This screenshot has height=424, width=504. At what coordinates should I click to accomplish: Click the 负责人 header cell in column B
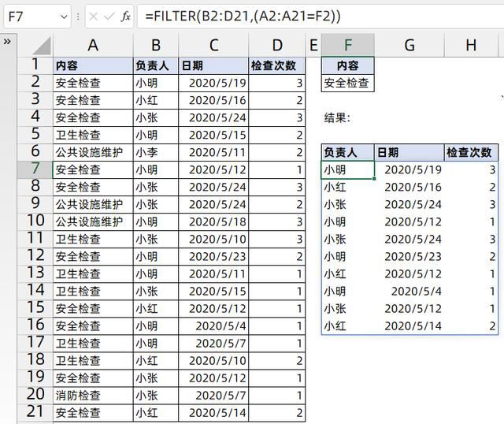pyautogui.click(x=155, y=65)
